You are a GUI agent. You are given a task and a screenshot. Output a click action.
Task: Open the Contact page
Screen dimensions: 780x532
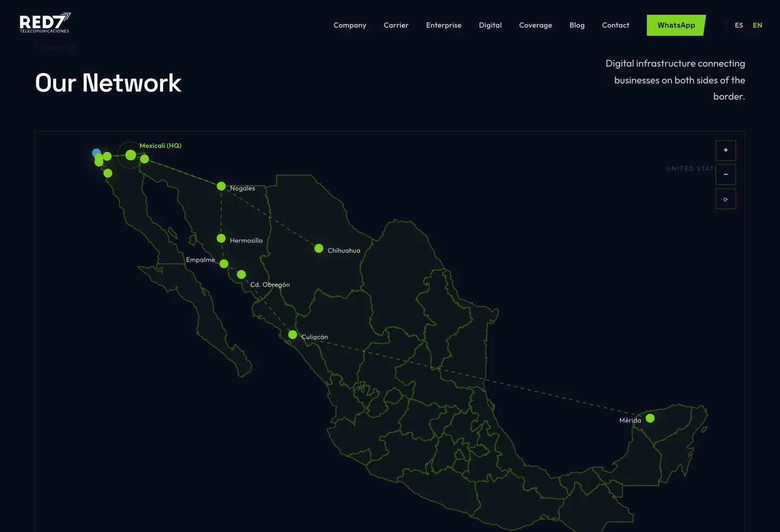pyautogui.click(x=616, y=25)
